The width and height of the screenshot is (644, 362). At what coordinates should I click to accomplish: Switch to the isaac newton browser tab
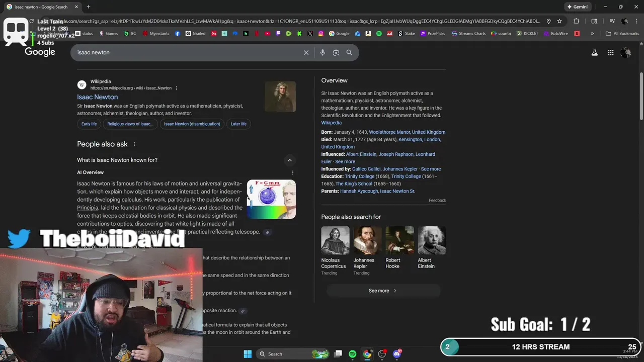pyautogui.click(x=41, y=7)
